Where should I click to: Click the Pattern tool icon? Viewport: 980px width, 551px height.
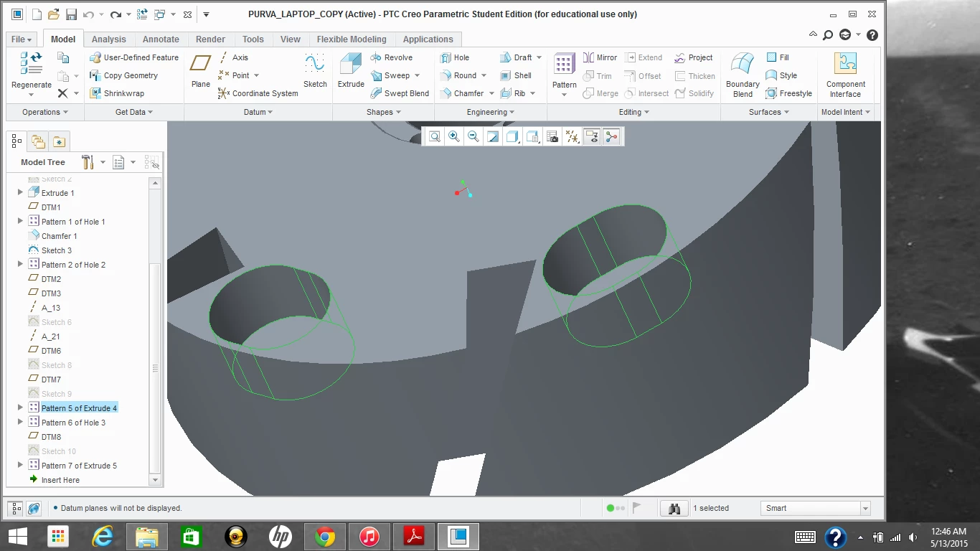[564, 64]
